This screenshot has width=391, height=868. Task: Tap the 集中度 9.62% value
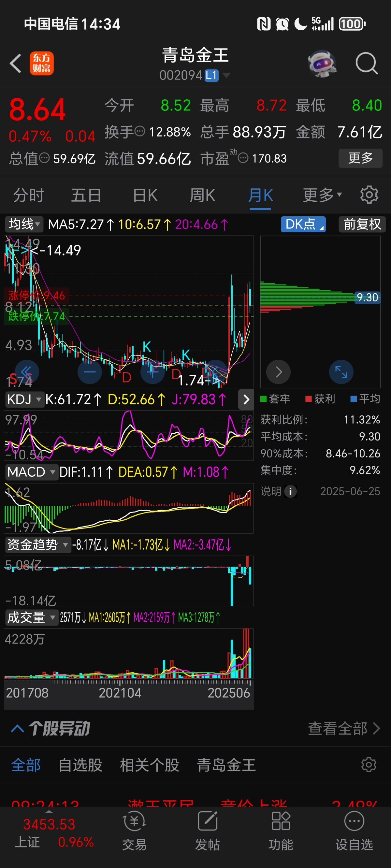365,470
